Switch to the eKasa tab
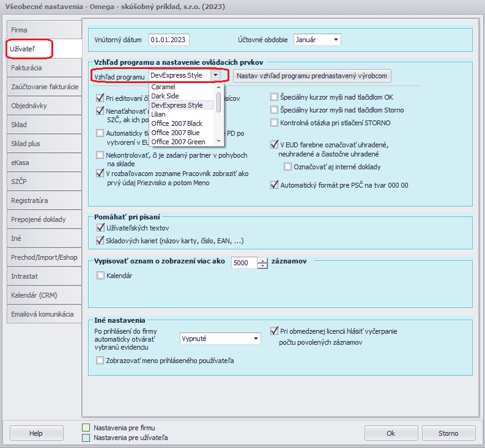This screenshot has height=448, width=485. click(43, 163)
